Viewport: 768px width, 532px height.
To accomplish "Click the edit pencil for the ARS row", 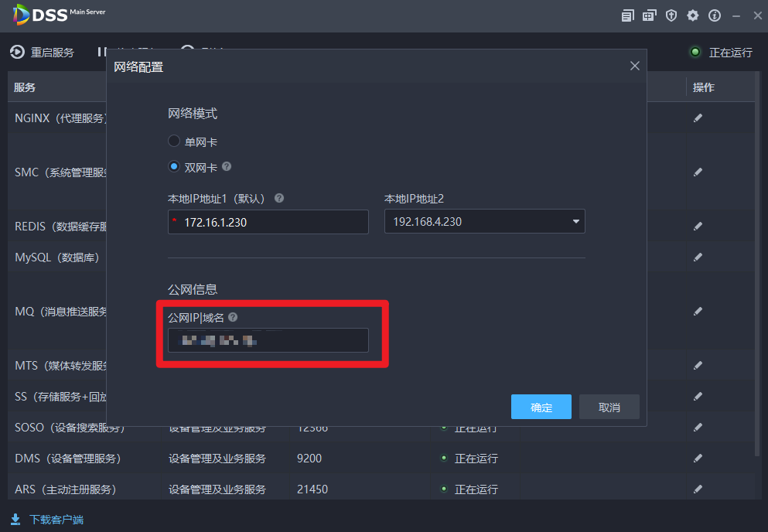I will pyautogui.click(x=698, y=489).
